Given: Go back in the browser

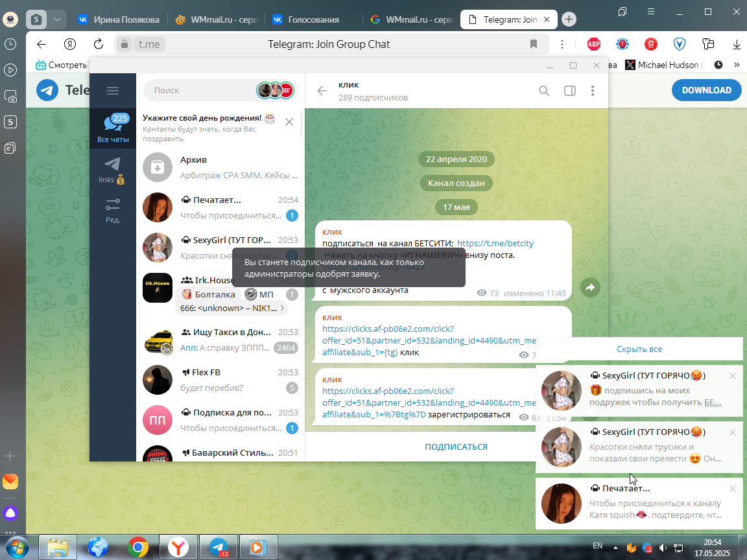Looking at the screenshot, I should 41,44.
